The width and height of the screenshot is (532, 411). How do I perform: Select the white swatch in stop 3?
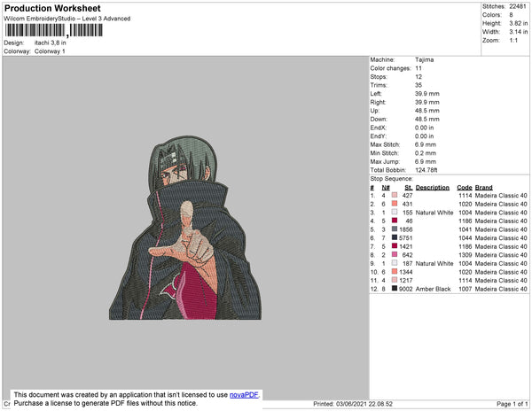coord(395,212)
